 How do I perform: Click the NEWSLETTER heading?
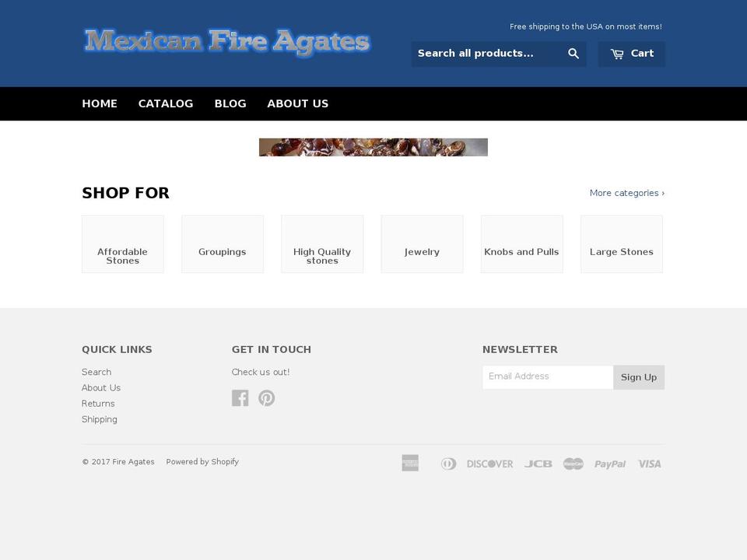(x=521, y=349)
